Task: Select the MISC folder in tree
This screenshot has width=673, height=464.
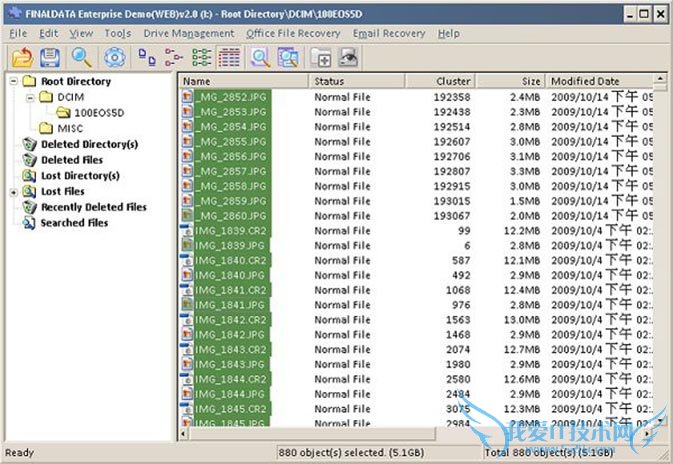Action: [x=70, y=128]
